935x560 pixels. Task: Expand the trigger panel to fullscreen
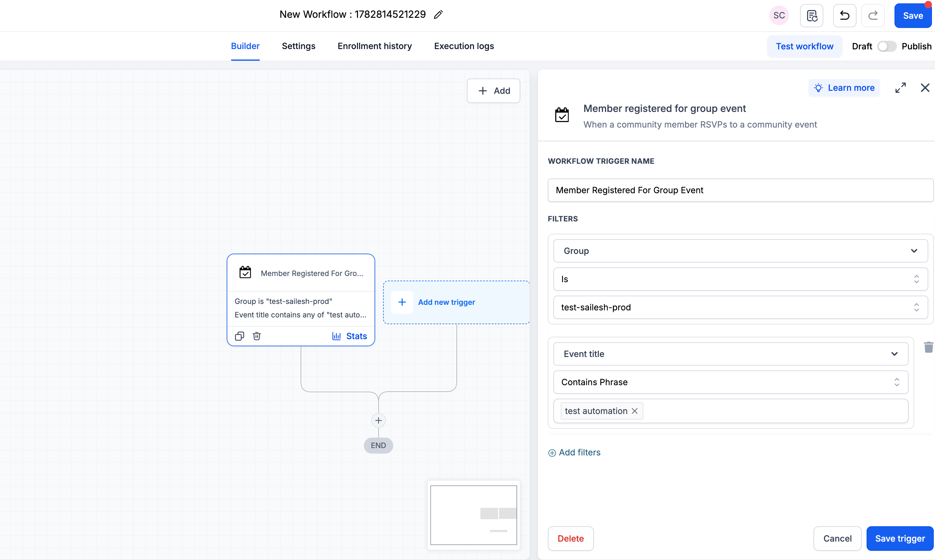(900, 88)
